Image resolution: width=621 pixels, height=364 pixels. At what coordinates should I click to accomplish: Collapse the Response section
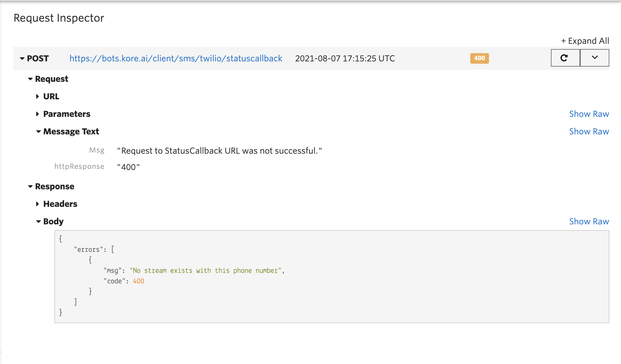[x=30, y=186]
